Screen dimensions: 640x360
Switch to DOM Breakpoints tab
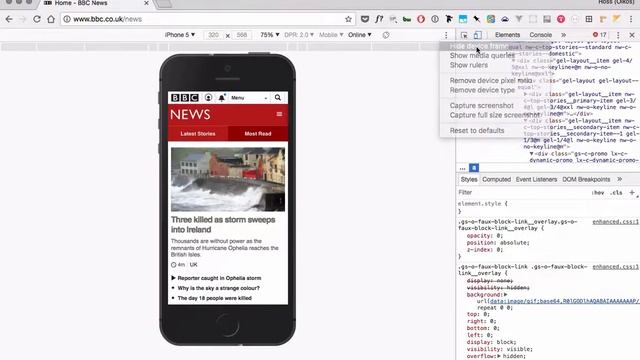click(586, 180)
